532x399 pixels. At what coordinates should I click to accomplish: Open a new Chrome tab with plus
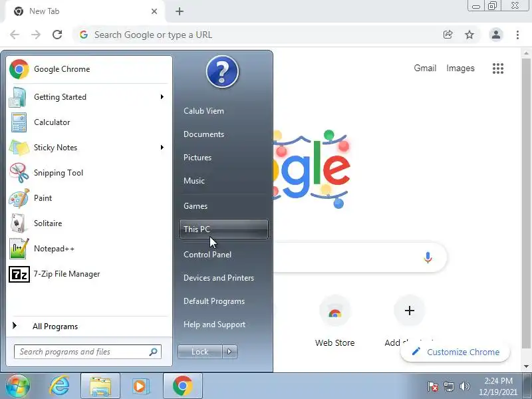tap(180, 11)
